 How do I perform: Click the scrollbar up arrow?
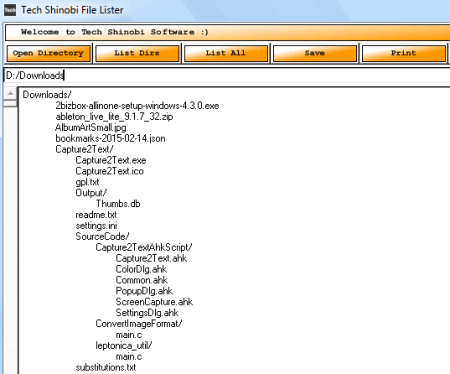(x=10, y=93)
